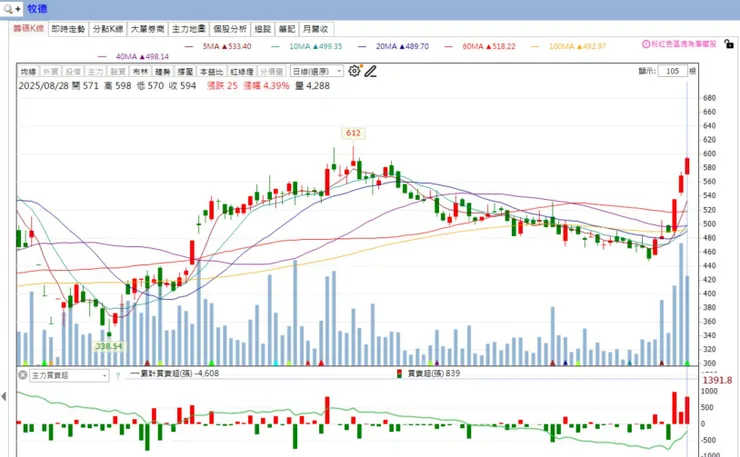Toggle the 趨勢 overlay button
This screenshot has width=740, height=457.
162,71
